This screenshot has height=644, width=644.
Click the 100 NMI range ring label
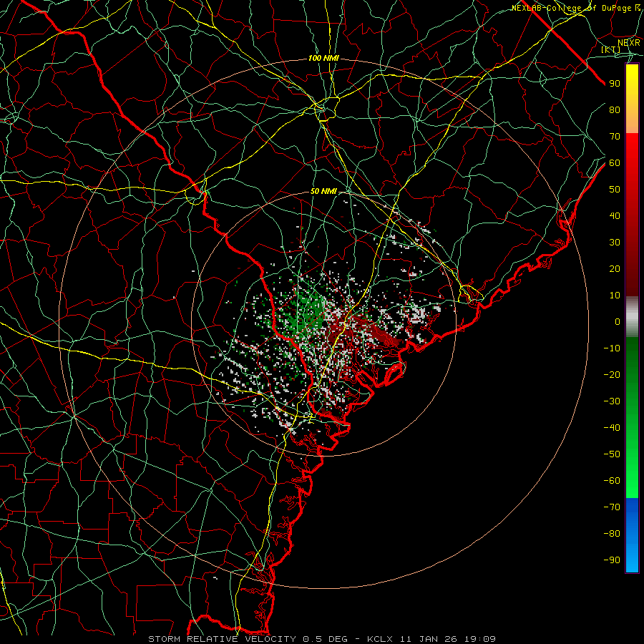pyautogui.click(x=323, y=59)
